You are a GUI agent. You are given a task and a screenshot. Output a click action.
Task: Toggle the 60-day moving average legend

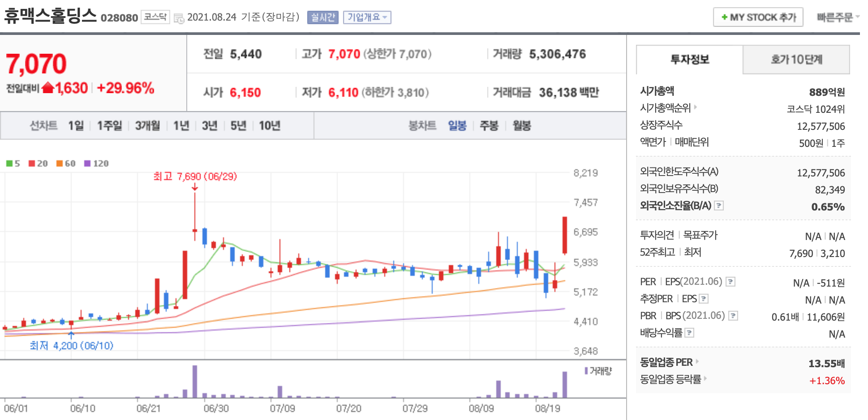coord(66,163)
